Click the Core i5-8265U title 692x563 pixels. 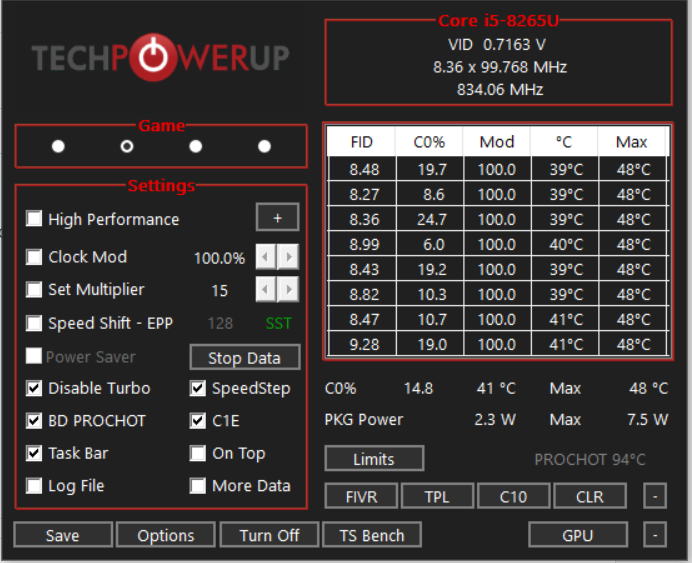tap(498, 21)
